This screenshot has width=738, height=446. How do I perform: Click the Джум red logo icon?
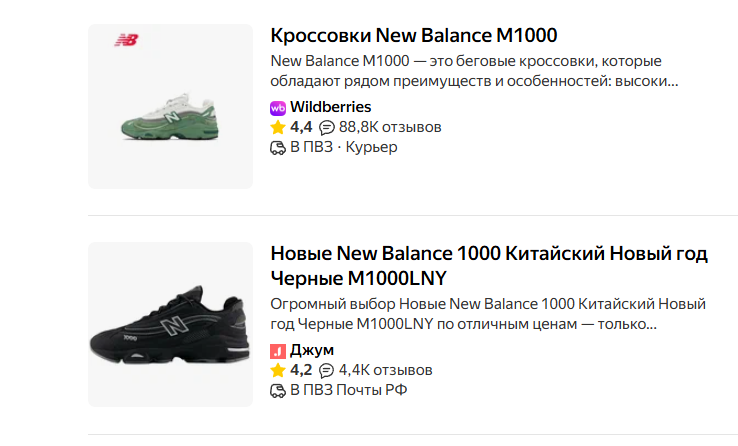pos(278,350)
